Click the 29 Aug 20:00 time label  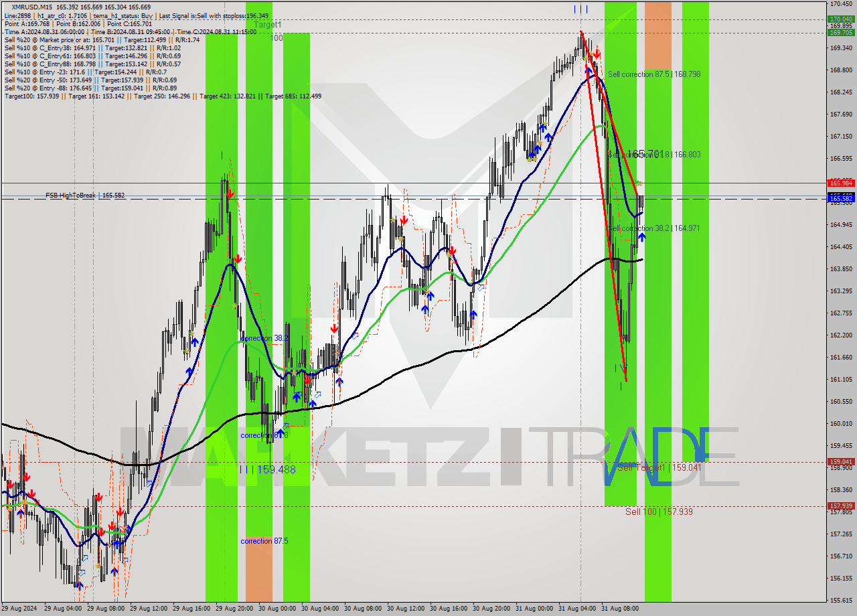236,609
